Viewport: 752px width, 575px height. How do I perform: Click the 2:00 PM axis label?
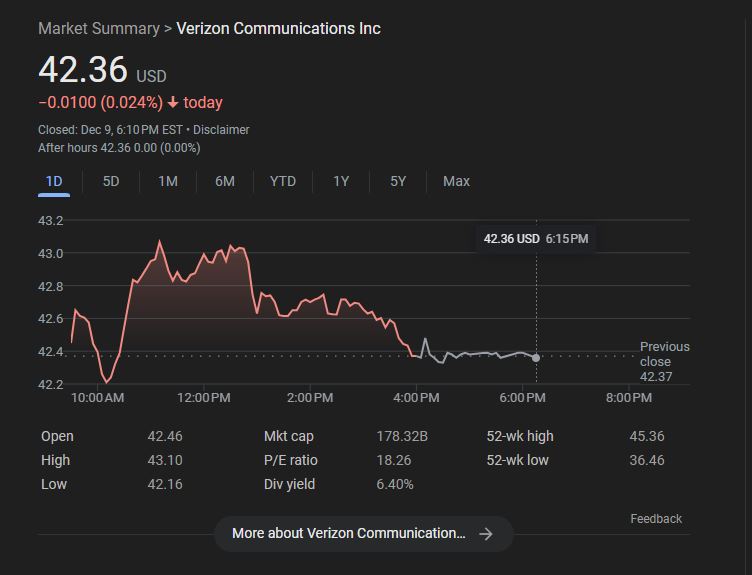pyautogui.click(x=310, y=398)
